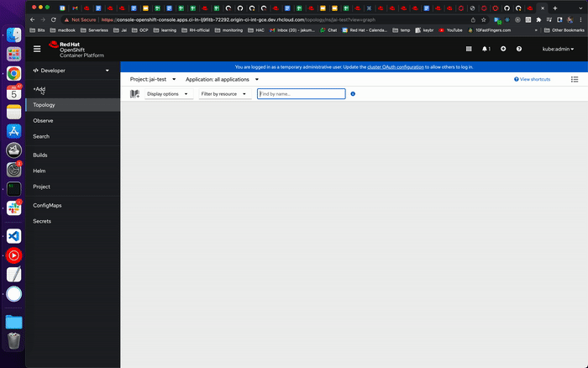Select Topology in sidebar

(73, 105)
